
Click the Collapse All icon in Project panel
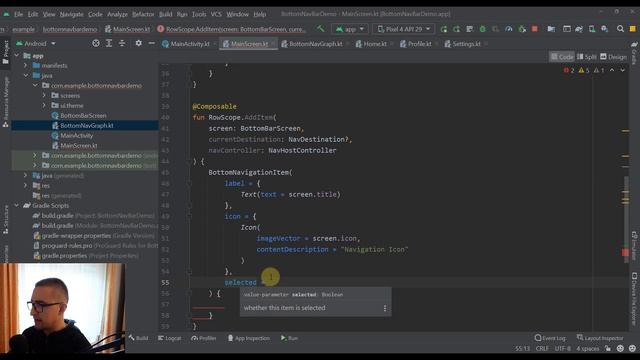click(122, 43)
